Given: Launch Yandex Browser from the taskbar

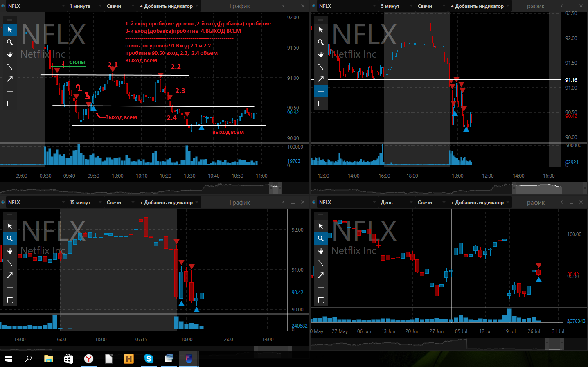Looking at the screenshot, I should tap(89, 359).
